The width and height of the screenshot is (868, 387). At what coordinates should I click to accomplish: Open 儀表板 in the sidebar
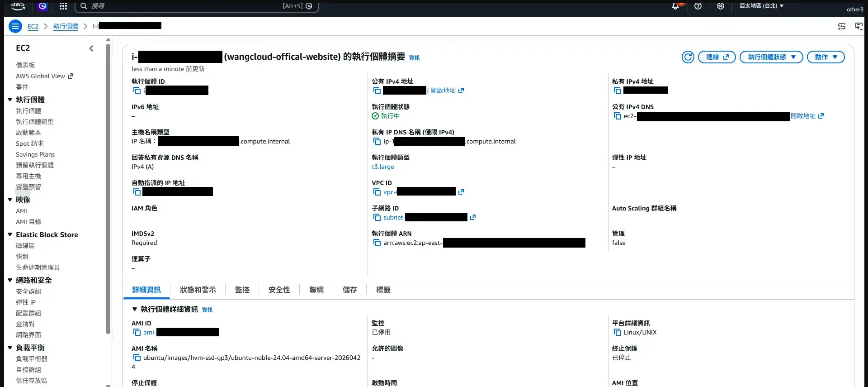25,65
